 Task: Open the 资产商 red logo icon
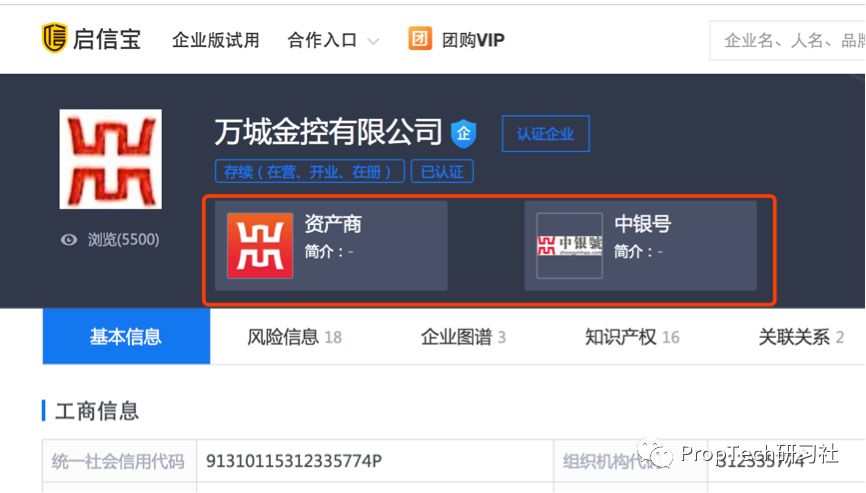tap(259, 245)
